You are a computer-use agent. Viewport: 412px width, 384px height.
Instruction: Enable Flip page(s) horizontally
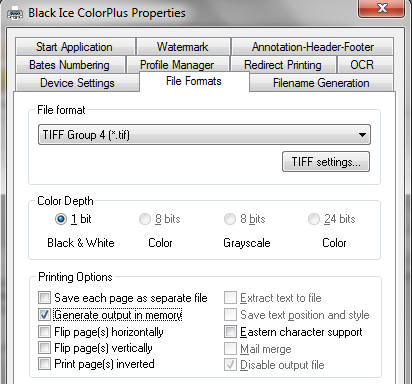(44, 332)
